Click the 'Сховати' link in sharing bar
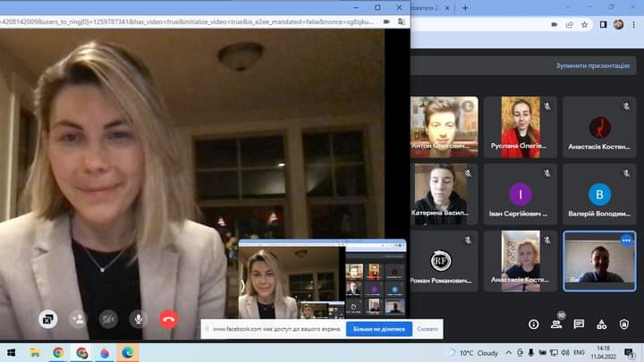 tap(428, 329)
